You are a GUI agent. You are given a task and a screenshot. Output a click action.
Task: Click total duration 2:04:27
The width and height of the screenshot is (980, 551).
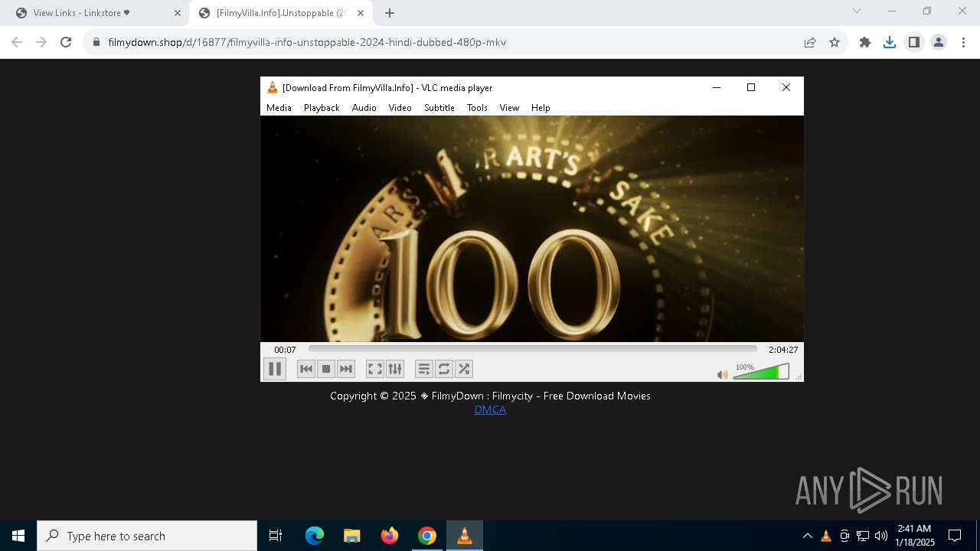(783, 350)
